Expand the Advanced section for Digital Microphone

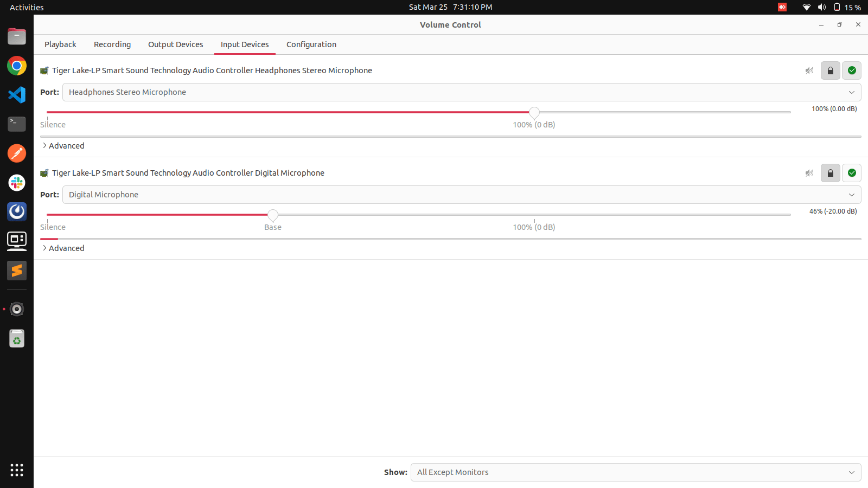(x=63, y=248)
